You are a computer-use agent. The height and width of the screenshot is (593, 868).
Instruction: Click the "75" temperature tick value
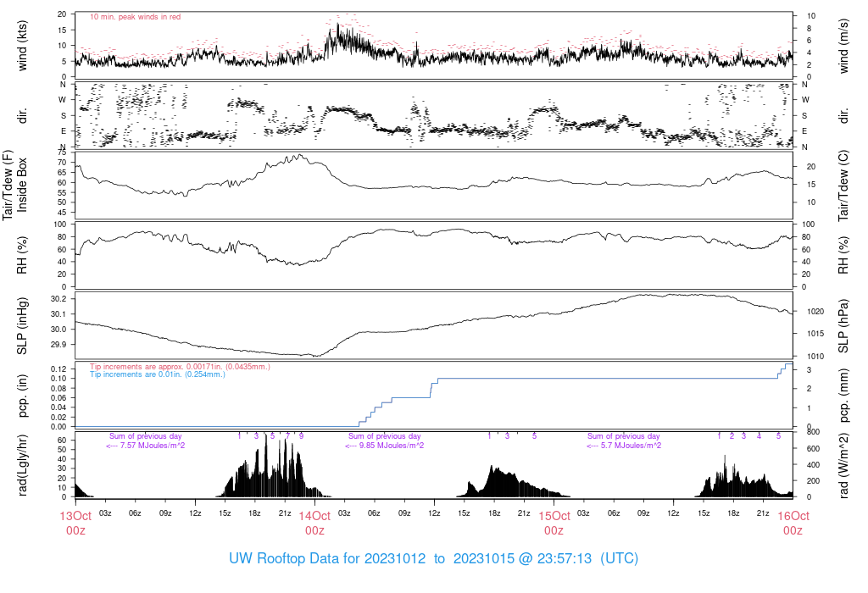tap(62, 152)
